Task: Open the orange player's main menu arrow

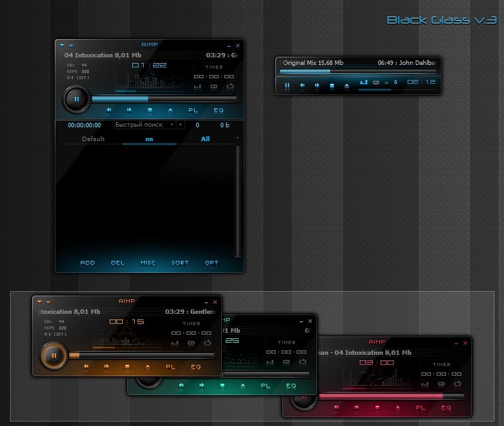Action: pos(39,301)
